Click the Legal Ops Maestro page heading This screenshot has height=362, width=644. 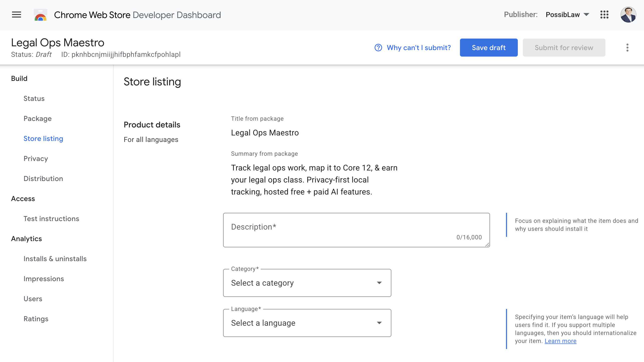point(58,43)
